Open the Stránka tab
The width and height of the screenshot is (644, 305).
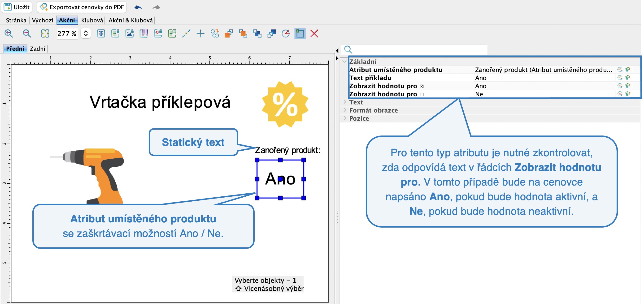coord(16,20)
